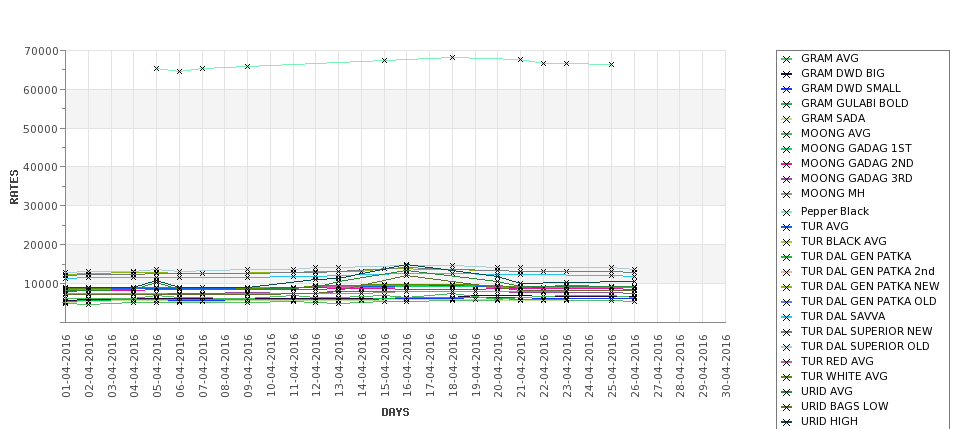Click Pepper Black data point on 09-04-2016

coord(247,67)
